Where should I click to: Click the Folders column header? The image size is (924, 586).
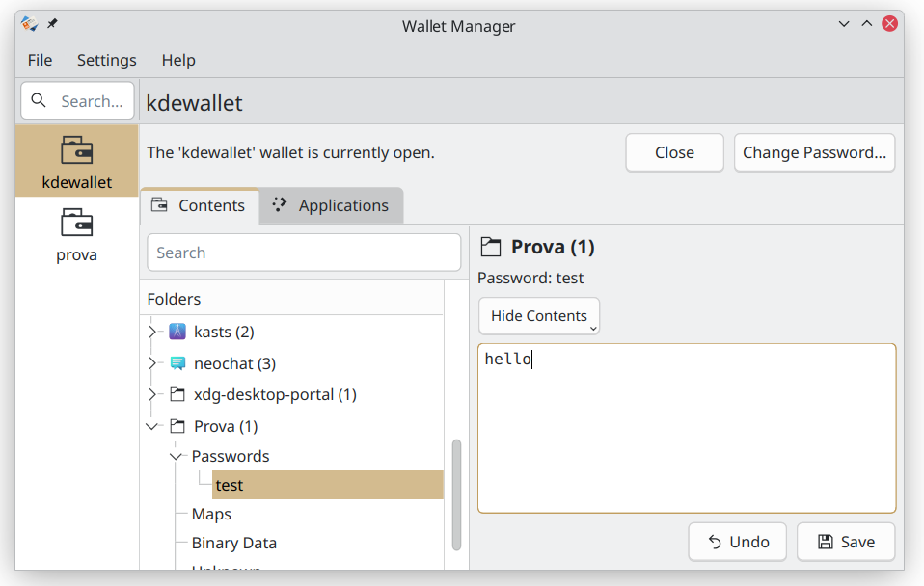291,299
